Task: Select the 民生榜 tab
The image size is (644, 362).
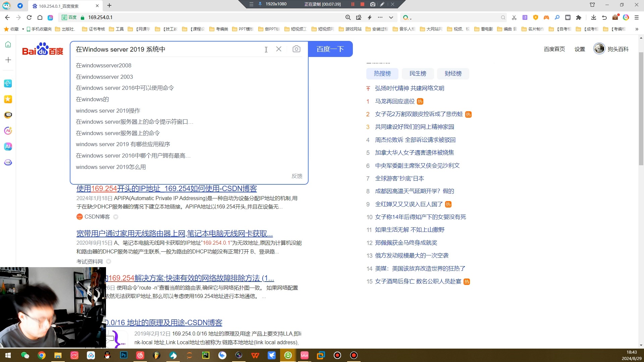Action: pyautogui.click(x=418, y=73)
